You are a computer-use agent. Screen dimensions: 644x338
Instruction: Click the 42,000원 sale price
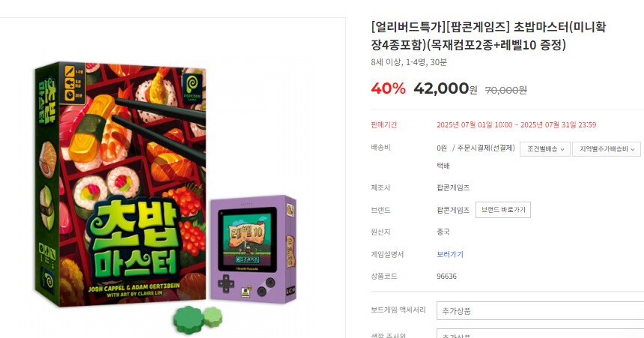tap(446, 88)
